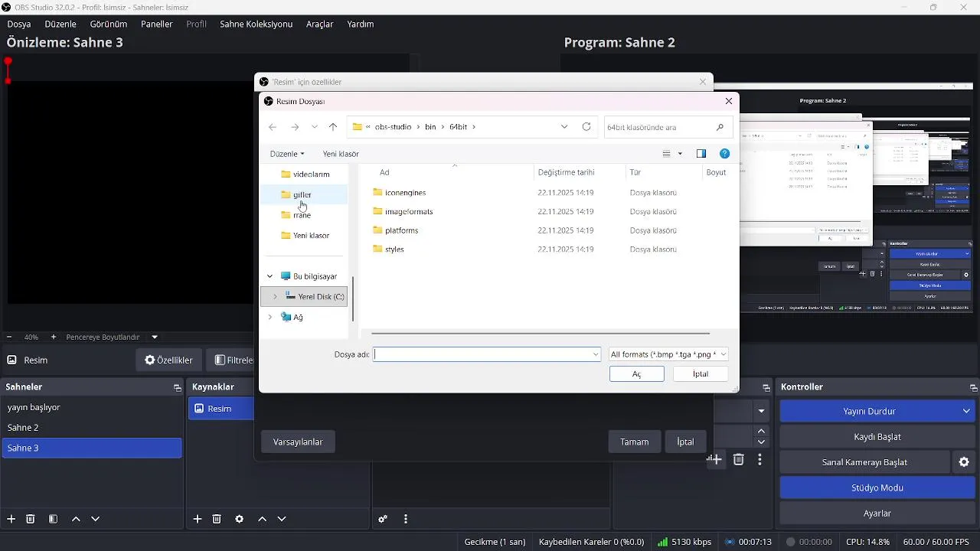Open file dialog help icon
The height and width of the screenshot is (551, 980).
click(725, 154)
